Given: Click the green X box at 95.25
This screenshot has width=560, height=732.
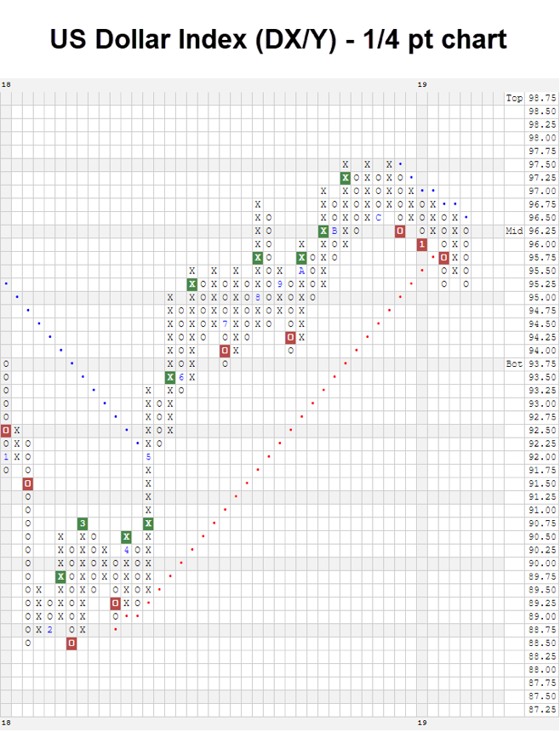Looking at the screenshot, I should pos(191,283).
